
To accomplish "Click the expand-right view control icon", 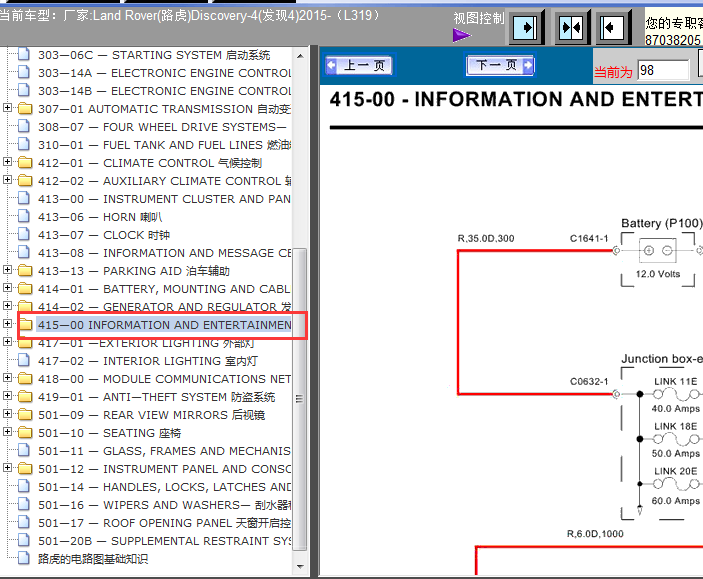I will tap(525, 28).
